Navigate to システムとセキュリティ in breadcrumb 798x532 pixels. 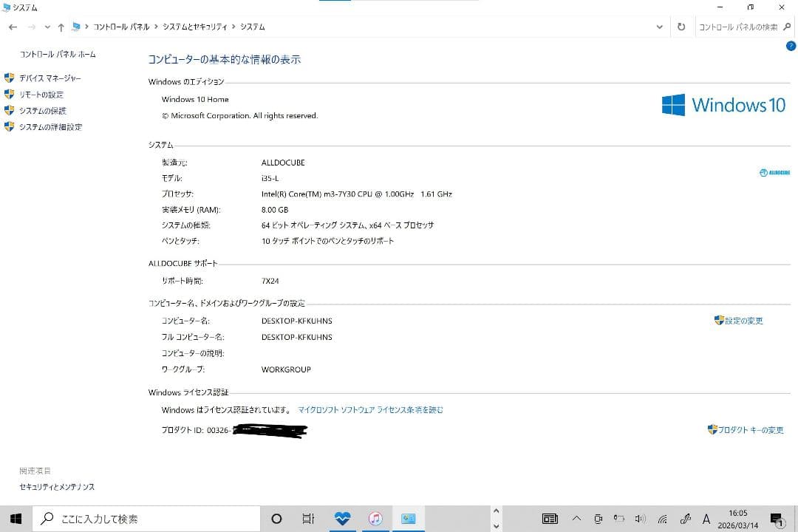tap(195, 27)
